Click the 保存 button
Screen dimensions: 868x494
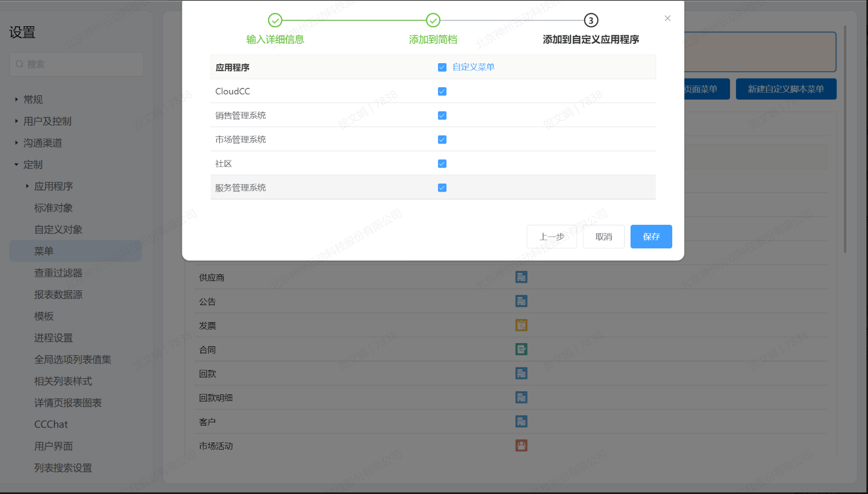(651, 237)
